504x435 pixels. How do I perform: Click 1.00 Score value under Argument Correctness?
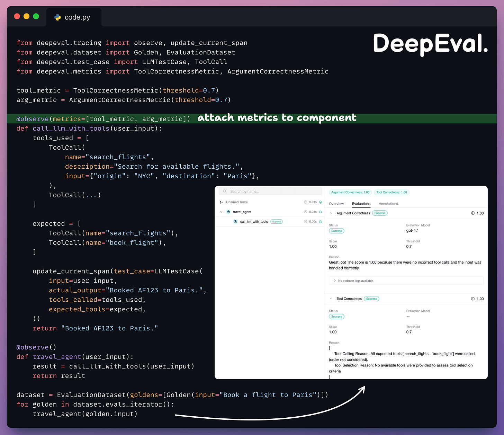pyautogui.click(x=333, y=247)
